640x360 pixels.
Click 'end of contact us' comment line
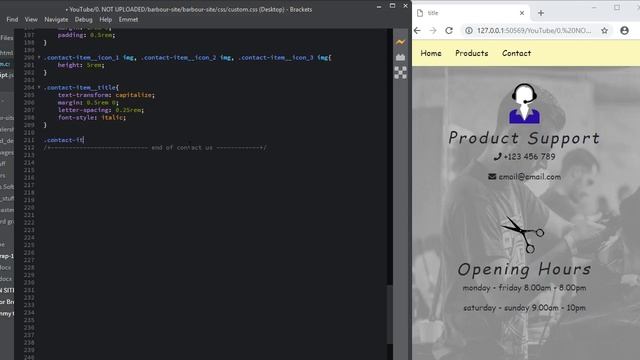pyautogui.click(x=155, y=148)
